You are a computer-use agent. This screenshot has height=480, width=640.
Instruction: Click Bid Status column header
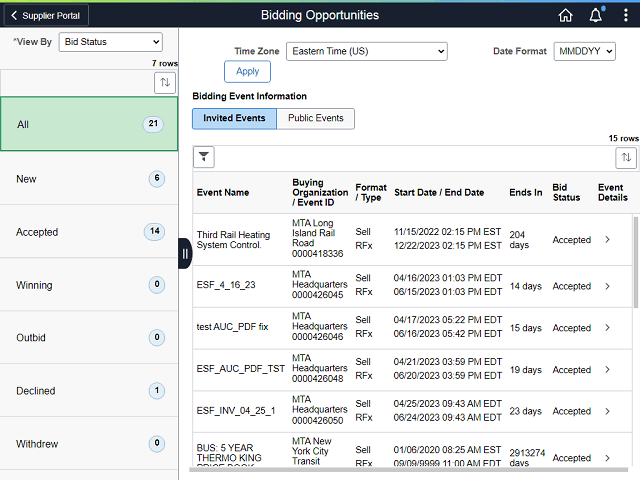click(x=566, y=193)
